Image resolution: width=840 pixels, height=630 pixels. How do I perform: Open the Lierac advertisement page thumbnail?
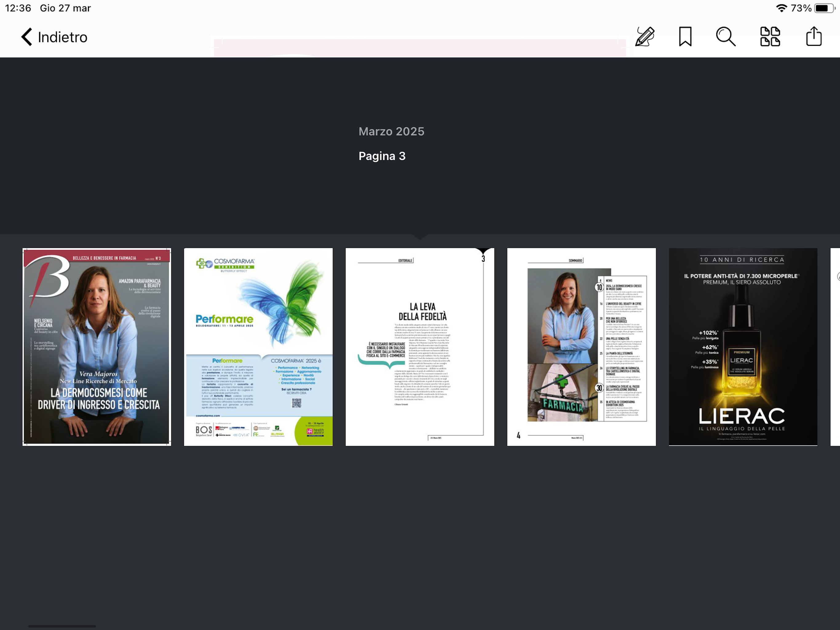click(743, 347)
